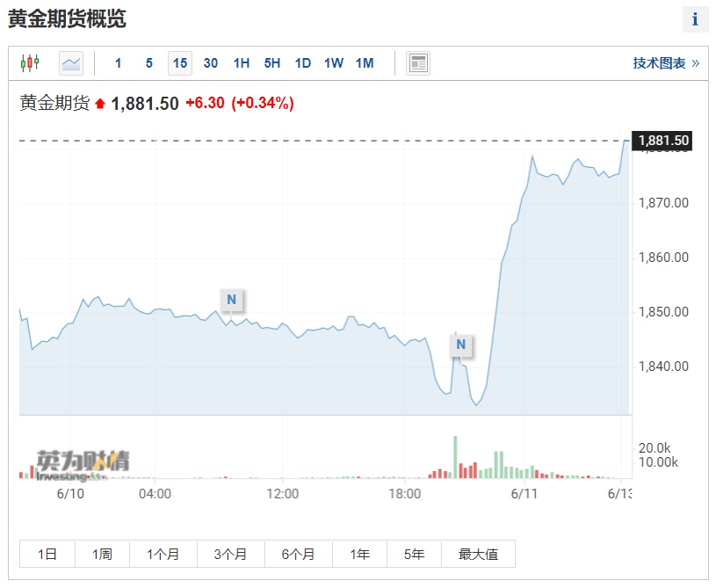Select the 1H interval button
This screenshot has width=716, height=588.
[242, 63]
